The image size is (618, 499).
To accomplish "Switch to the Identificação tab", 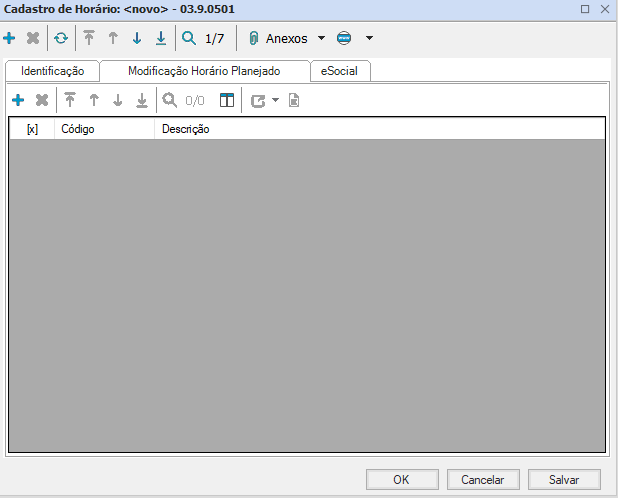I will pyautogui.click(x=52, y=71).
